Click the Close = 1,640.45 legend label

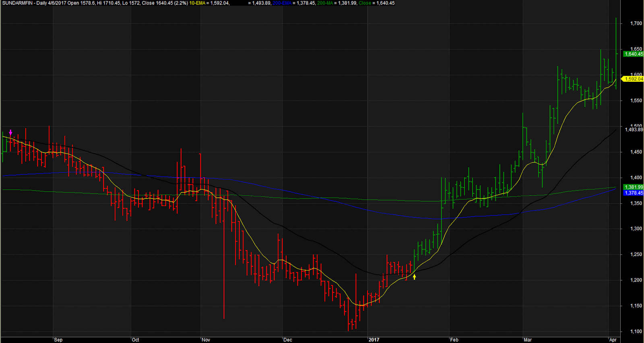[x=377, y=3]
